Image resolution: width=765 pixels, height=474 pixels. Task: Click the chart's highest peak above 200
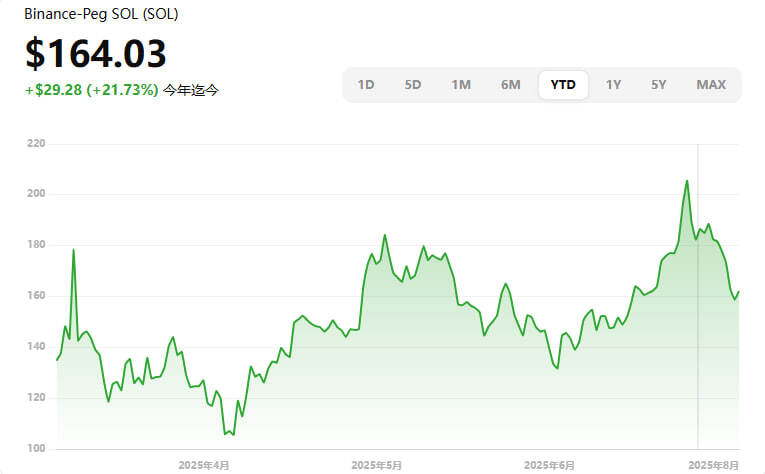(687, 181)
